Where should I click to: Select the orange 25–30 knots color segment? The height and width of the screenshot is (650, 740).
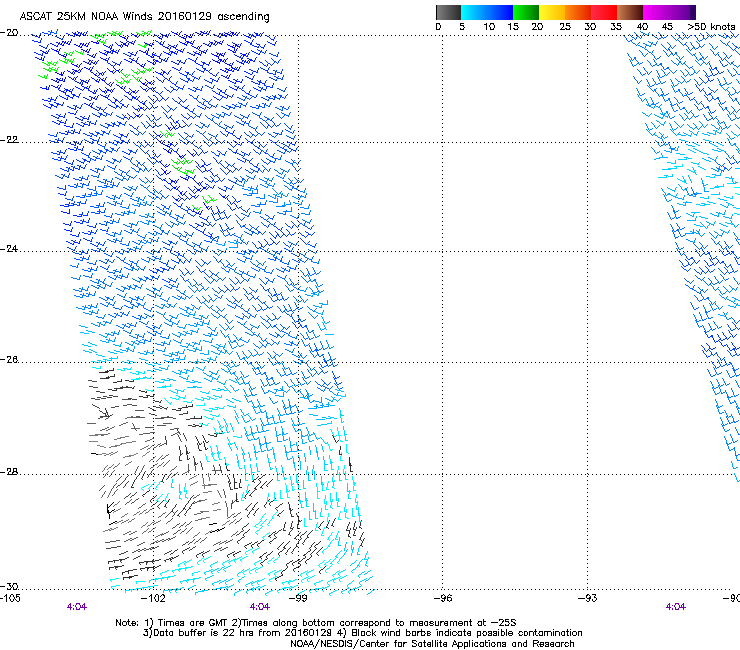578,12
